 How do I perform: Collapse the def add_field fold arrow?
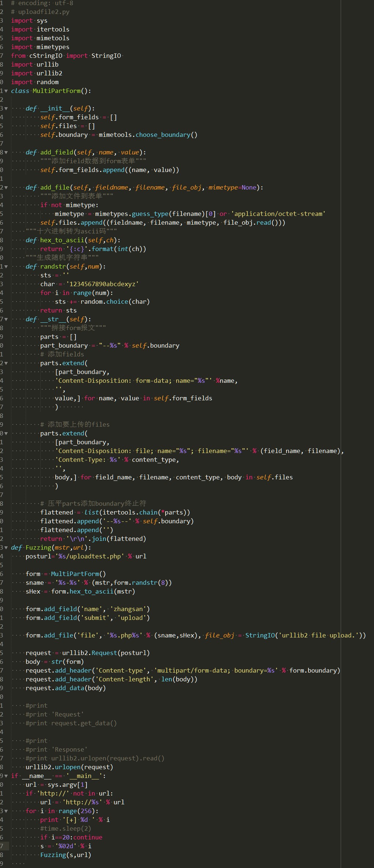click(x=6, y=152)
